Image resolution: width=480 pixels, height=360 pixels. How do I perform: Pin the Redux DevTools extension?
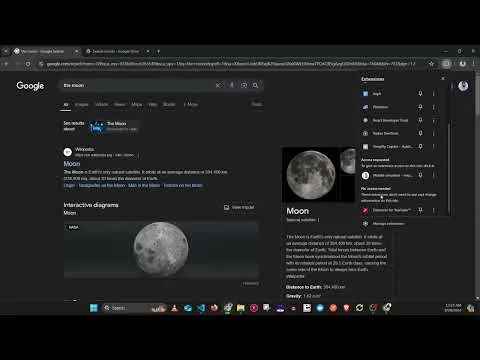pyautogui.click(x=420, y=133)
